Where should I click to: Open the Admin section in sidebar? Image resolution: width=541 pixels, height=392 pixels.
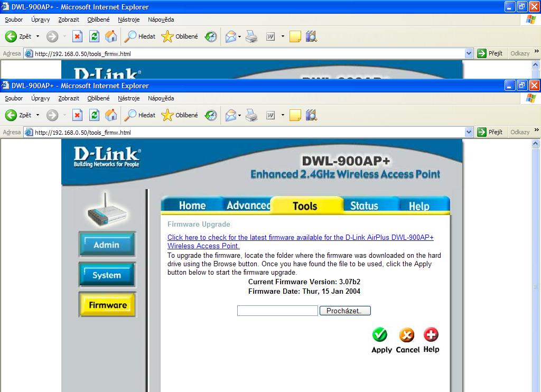(107, 244)
